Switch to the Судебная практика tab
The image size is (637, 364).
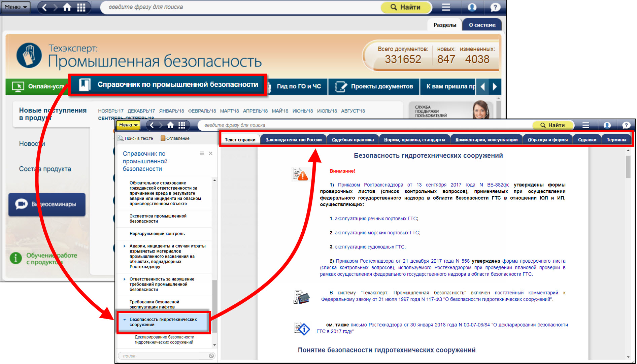pos(353,140)
